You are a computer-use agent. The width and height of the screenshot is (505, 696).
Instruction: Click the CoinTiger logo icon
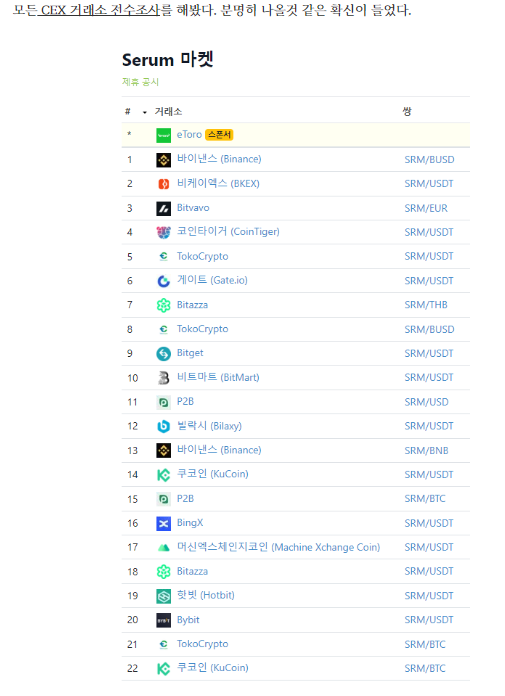[163, 232]
